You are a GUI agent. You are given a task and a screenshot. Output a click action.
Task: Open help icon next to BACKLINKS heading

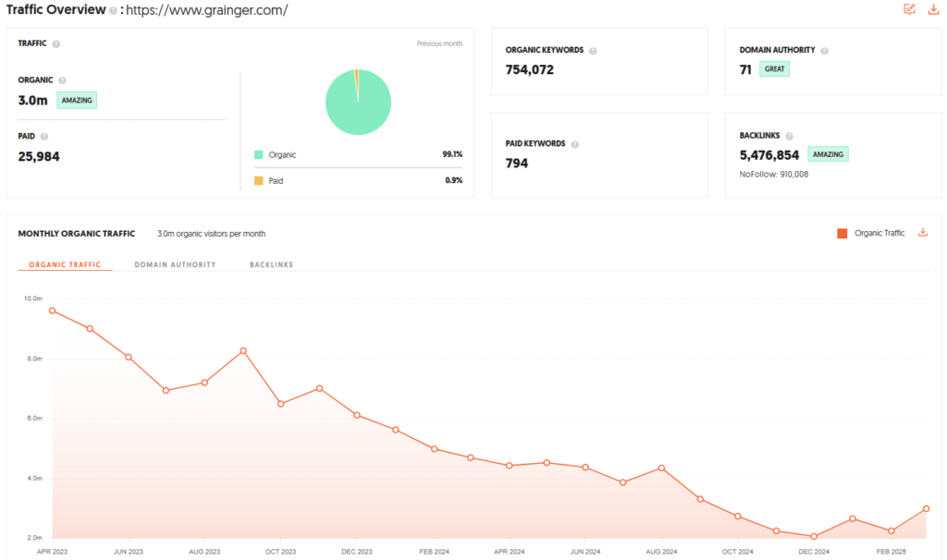tap(790, 137)
